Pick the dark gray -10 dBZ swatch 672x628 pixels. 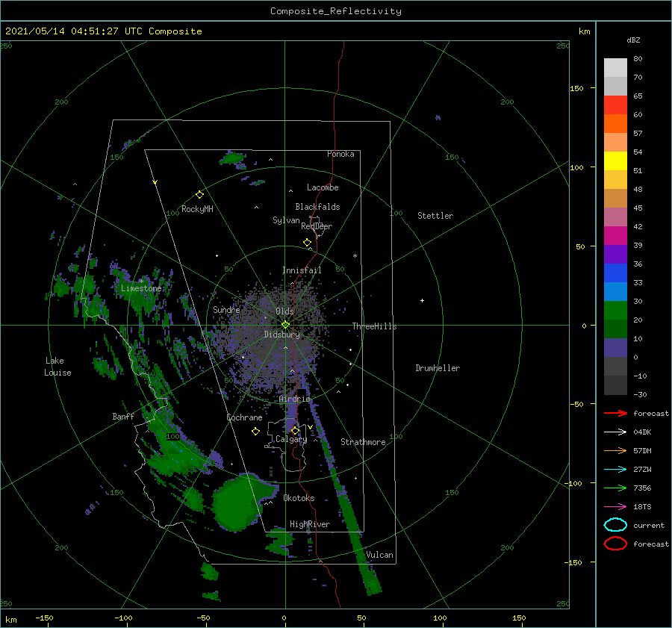tap(615, 385)
